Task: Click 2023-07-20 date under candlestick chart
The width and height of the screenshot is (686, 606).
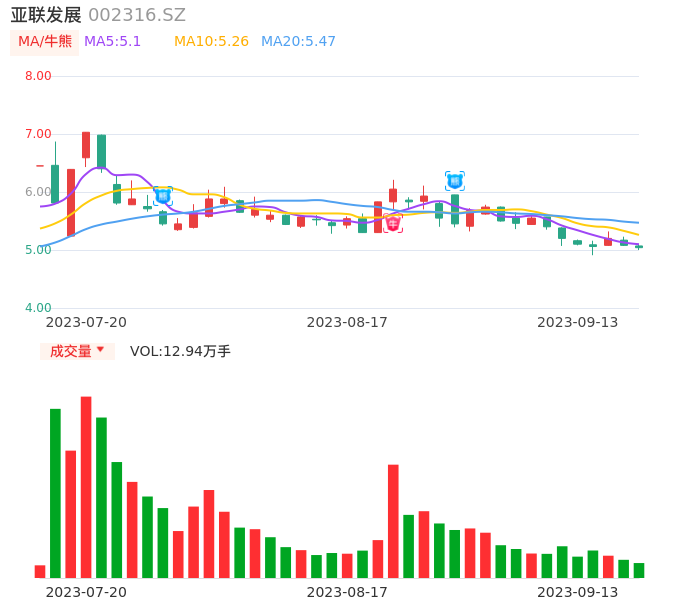Action: coord(86,322)
